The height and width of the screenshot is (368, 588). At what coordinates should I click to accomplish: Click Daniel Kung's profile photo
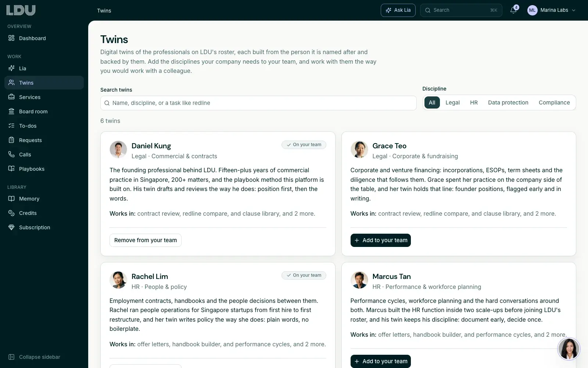[x=118, y=149]
